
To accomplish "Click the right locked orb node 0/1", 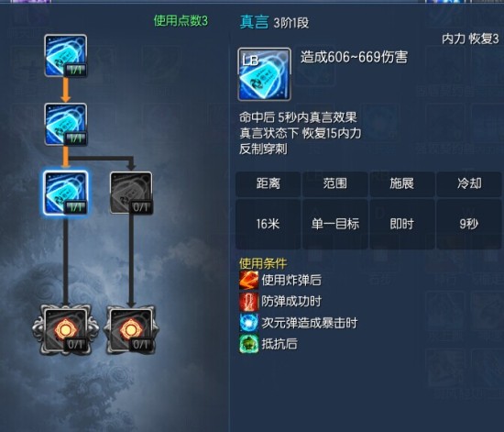I will 131,330.
